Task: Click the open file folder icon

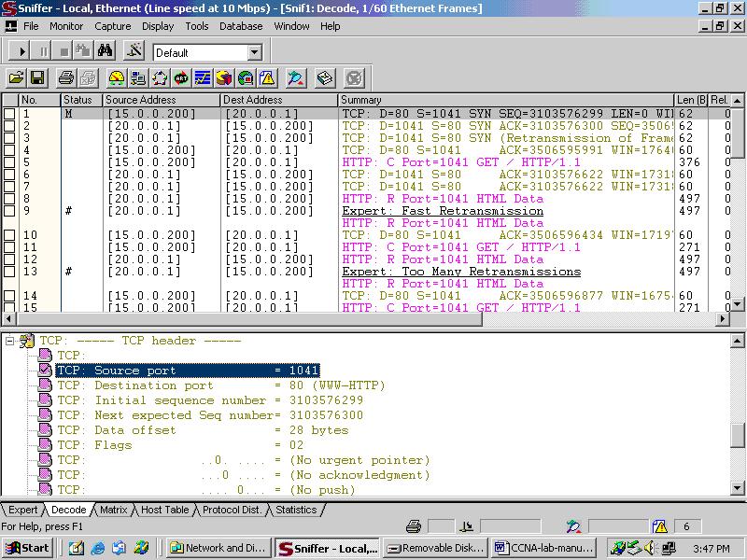Action: click(x=16, y=78)
